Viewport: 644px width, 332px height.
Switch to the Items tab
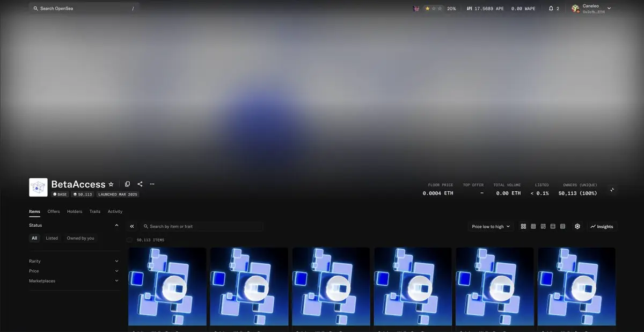pyautogui.click(x=34, y=211)
